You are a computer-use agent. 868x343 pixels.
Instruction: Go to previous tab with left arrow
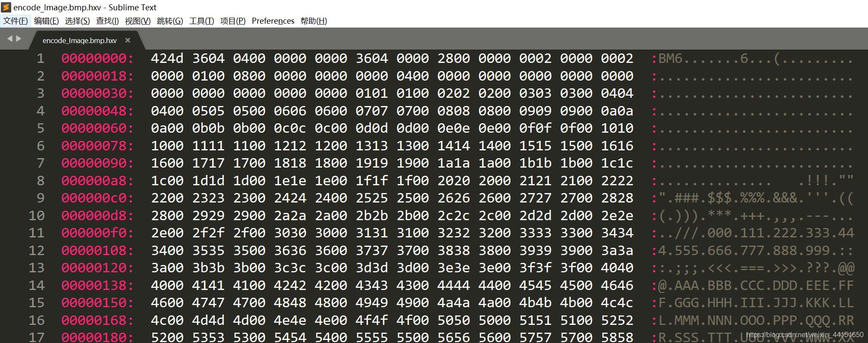click(10, 39)
